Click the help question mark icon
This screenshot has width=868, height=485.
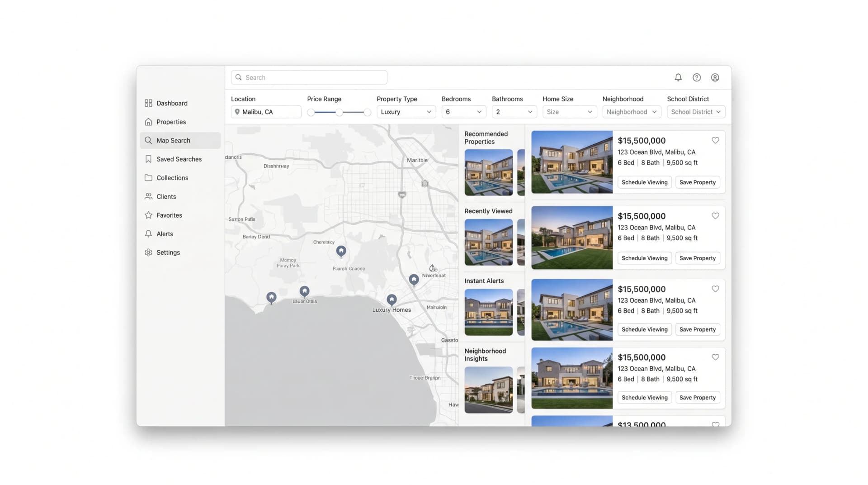click(x=697, y=77)
